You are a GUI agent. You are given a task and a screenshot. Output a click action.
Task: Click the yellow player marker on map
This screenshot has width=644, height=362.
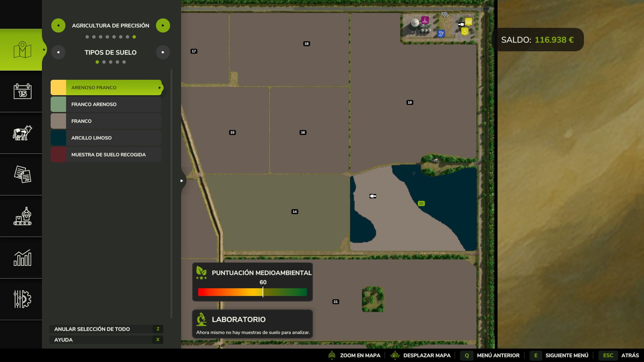465,32
